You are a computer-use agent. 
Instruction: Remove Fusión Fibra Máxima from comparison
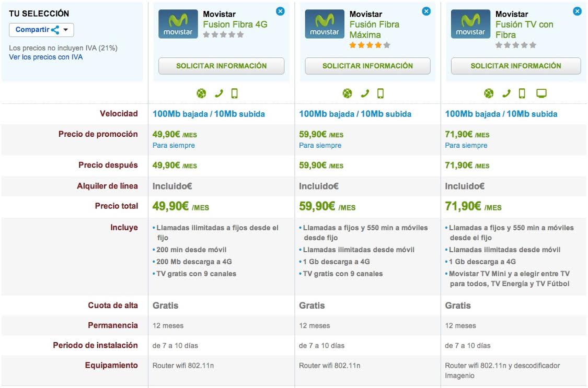(x=426, y=11)
